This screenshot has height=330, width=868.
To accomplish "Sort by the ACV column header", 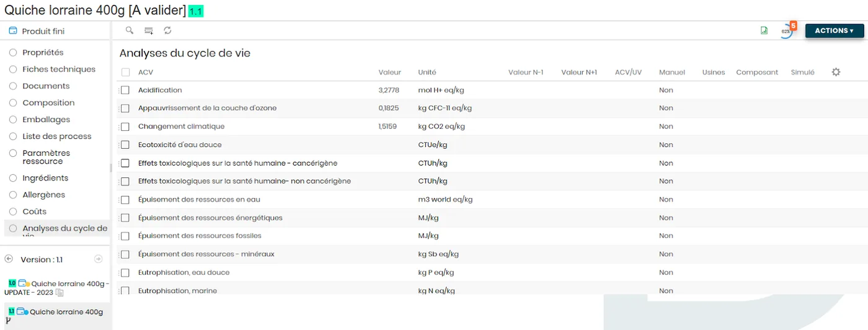I will (x=146, y=73).
